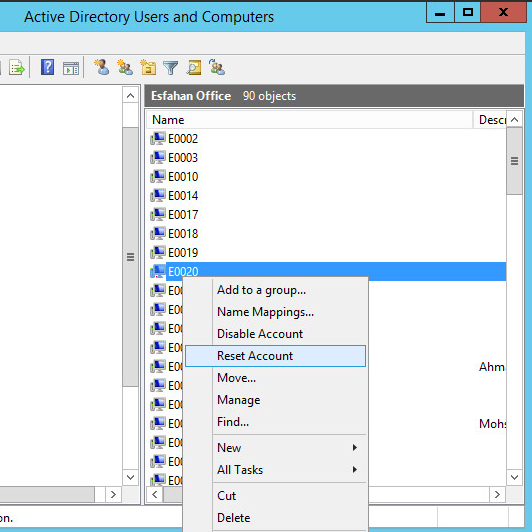Click E0003 in the computer list
This screenshot has width=532, height=532.
pyautogui.click(x=183, y=157)
